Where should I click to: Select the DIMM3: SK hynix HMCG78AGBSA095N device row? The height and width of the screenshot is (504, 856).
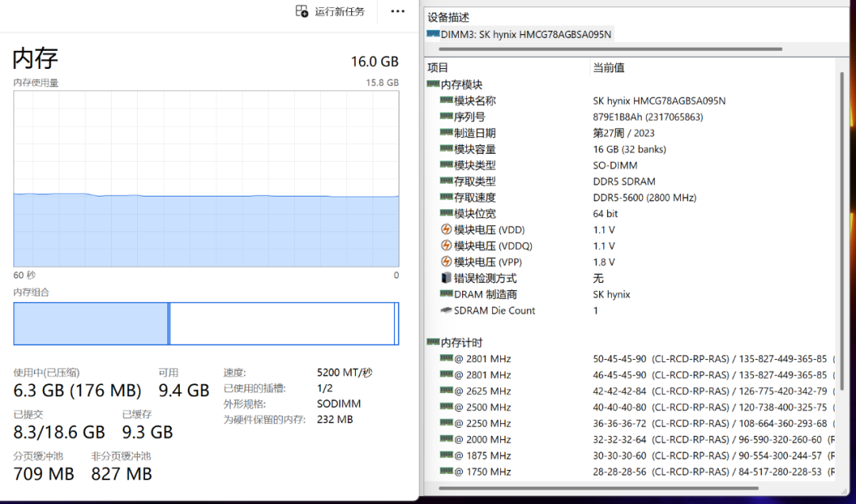[x=519, y=34]
